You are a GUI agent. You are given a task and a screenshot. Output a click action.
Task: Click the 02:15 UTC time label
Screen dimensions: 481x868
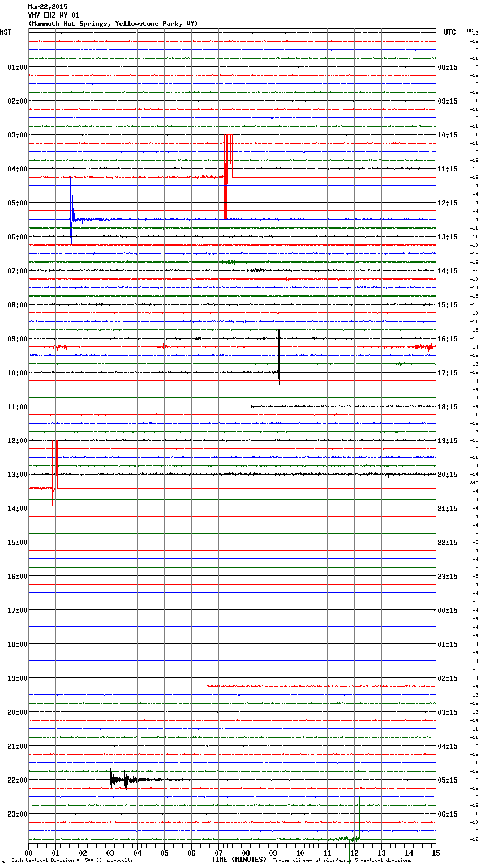tap(448, 678)
